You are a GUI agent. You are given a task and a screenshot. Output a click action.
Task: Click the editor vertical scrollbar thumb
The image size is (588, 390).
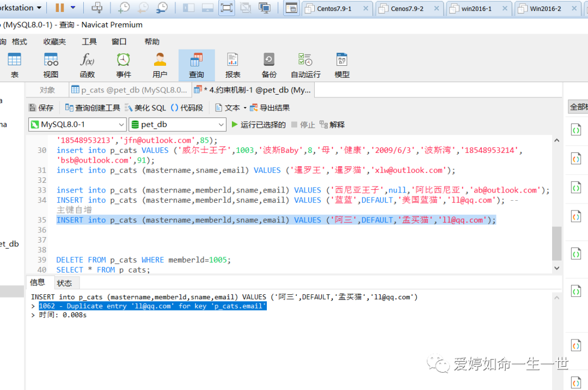click(x=557, y=244)
